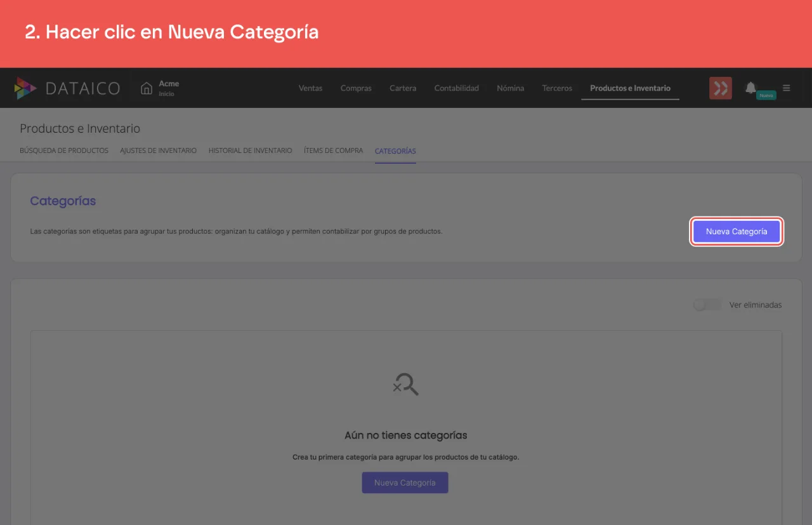Open the Acme home icon

tap(147, 88)
